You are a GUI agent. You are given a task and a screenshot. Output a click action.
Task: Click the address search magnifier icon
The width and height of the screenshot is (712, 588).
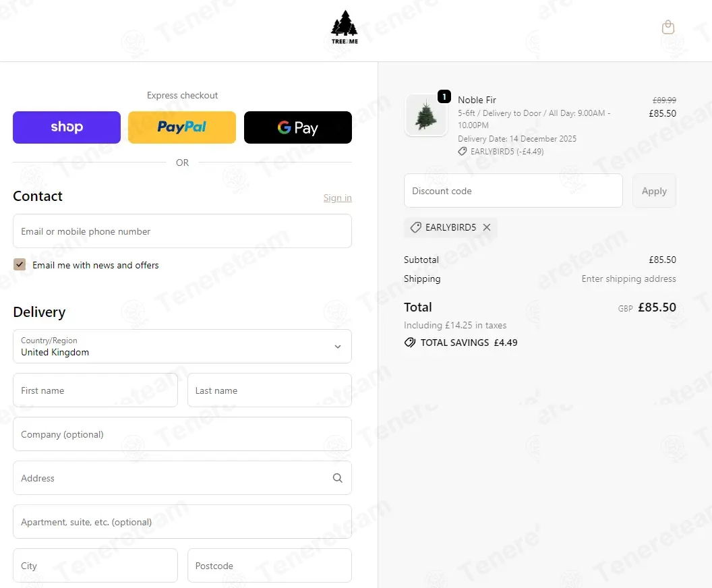tap(337, 477)
